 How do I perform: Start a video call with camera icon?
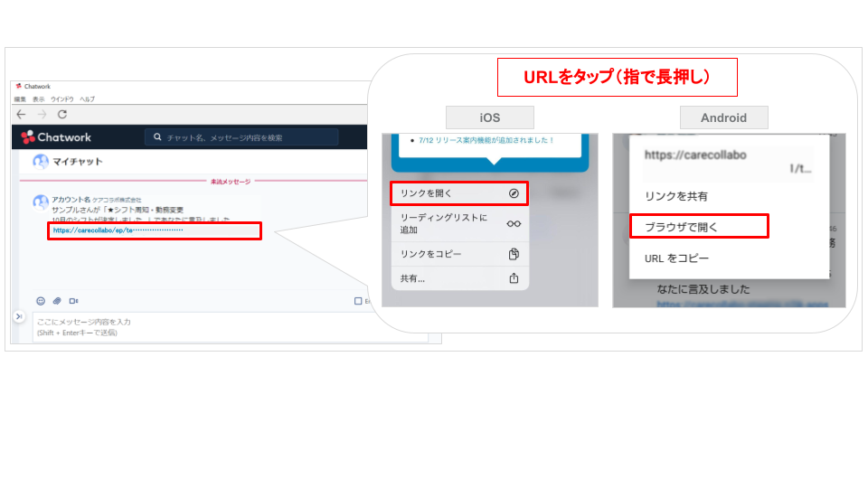73,301
